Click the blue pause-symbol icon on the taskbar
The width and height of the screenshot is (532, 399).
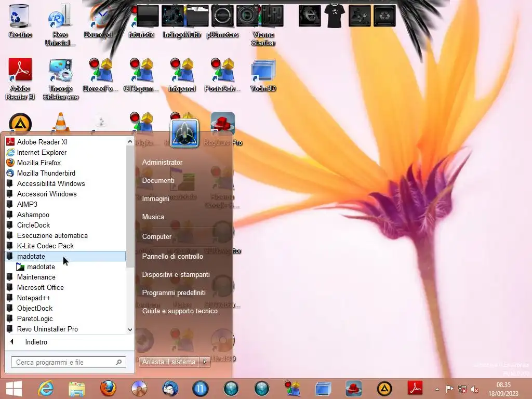[x=201, y=389]
